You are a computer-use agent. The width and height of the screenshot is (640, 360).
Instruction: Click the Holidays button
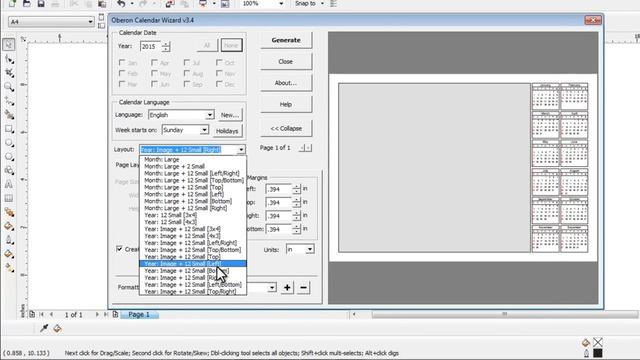pyautogui.click(x=227, y=131)
